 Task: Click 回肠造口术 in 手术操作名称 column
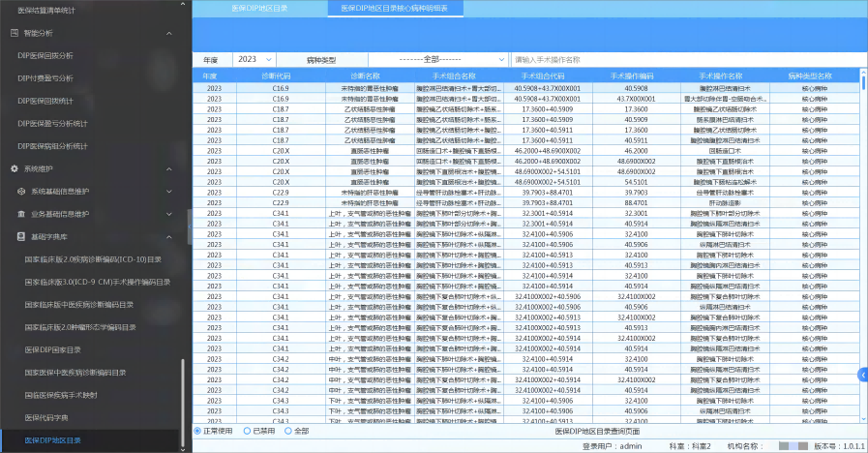pyautogui.click(x=725, y=151)
